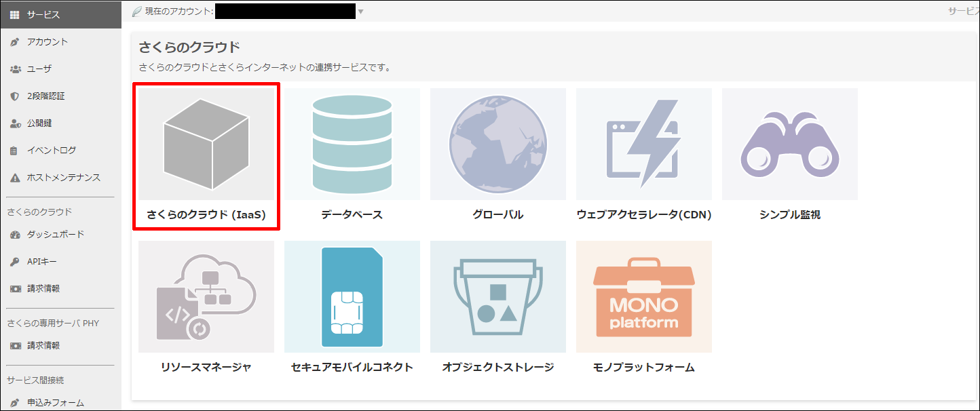Select the サービス sidebar menu item
The width and height of the screenshot is (980, 411).
coord(61,14)
